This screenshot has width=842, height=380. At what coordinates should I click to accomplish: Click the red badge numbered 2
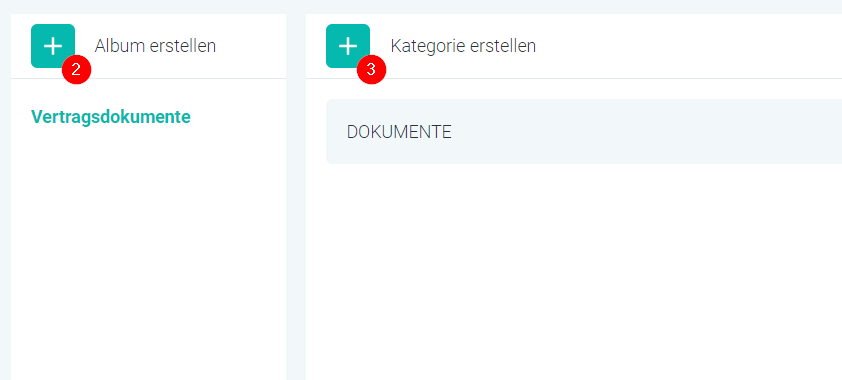(76, 71)
